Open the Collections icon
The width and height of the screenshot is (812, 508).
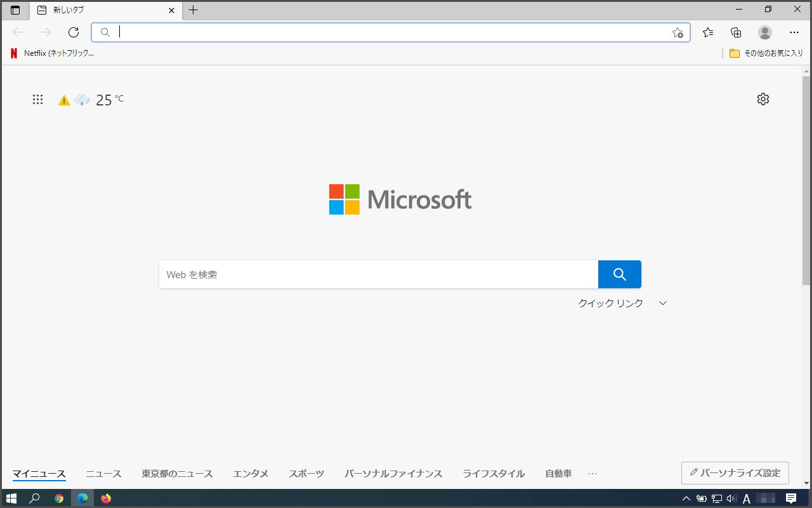(x=736, y=32)
